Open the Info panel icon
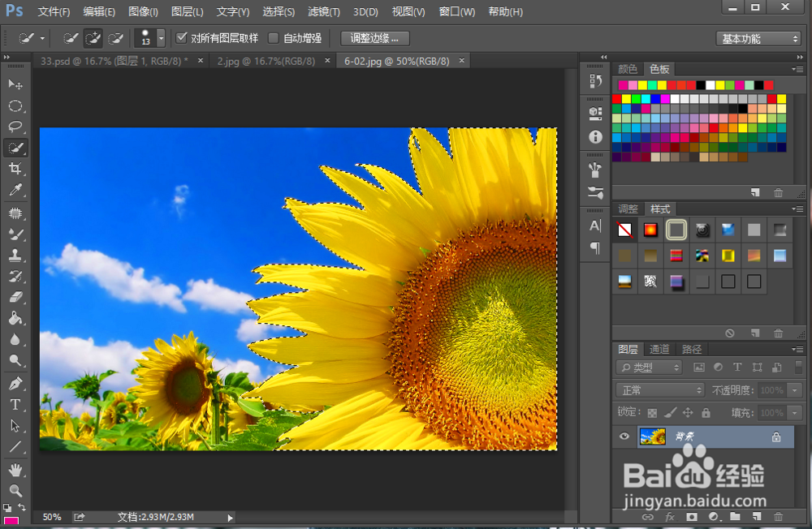 point(595,136)
